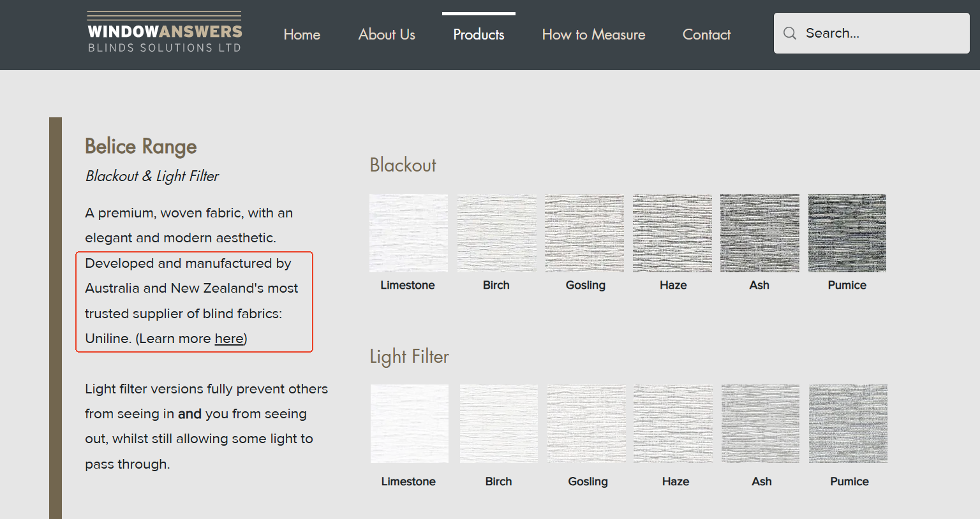
Task: Click the Window Answers logo
Action: tap(165, 33)
